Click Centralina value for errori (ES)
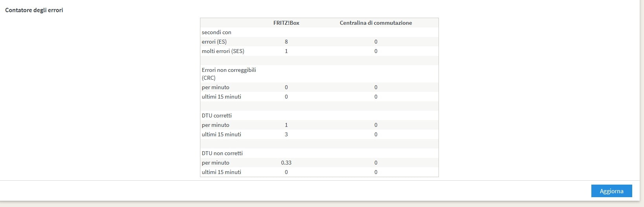 (376, 42)
